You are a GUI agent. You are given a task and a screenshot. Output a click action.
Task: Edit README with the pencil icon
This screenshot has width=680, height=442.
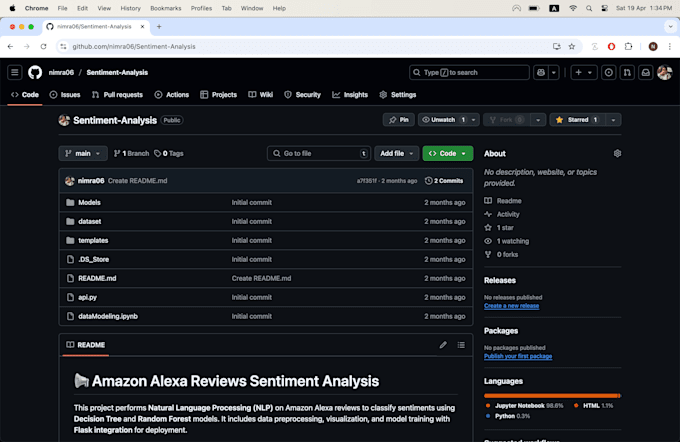point(443,345)
